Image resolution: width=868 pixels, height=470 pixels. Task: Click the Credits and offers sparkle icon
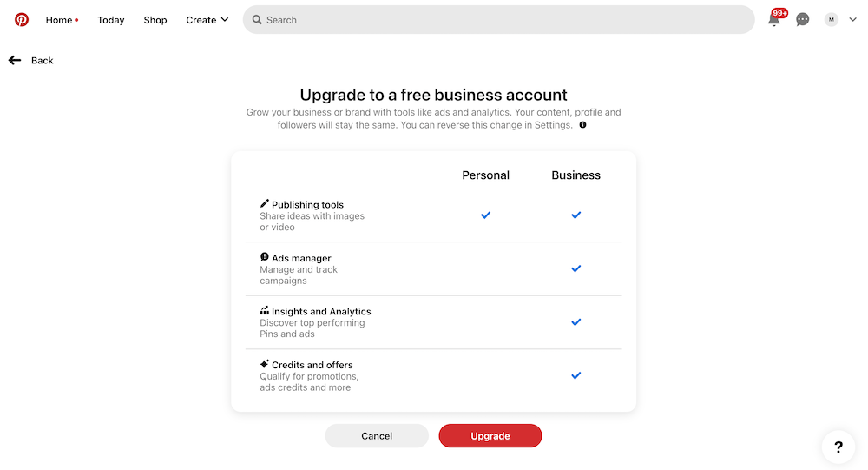click(x=265, y=364)
